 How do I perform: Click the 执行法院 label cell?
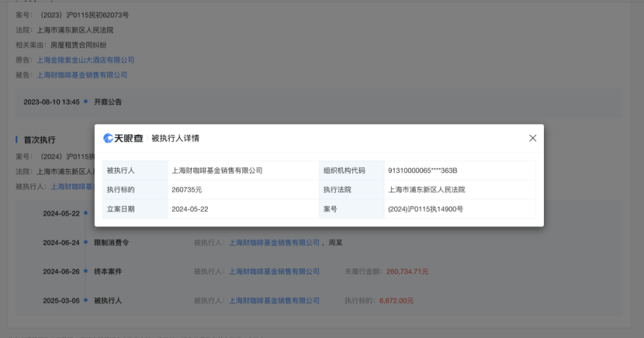(351, 190)
